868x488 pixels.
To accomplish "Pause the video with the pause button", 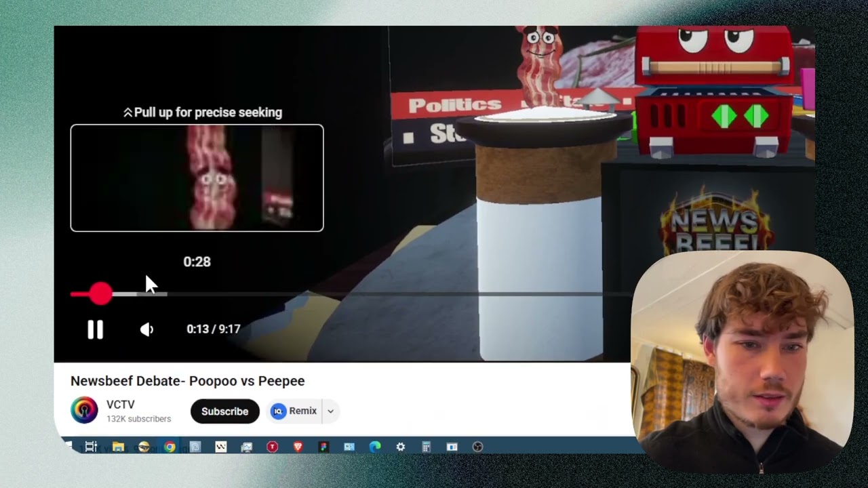I will click(95, 329).
